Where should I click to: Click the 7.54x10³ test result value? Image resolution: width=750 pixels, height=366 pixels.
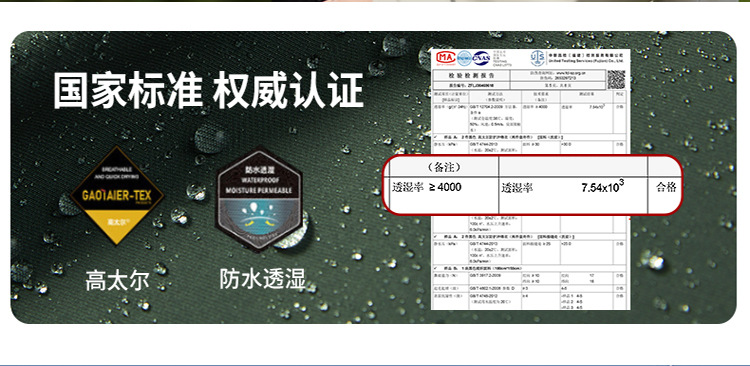click(x=603, y=187)
